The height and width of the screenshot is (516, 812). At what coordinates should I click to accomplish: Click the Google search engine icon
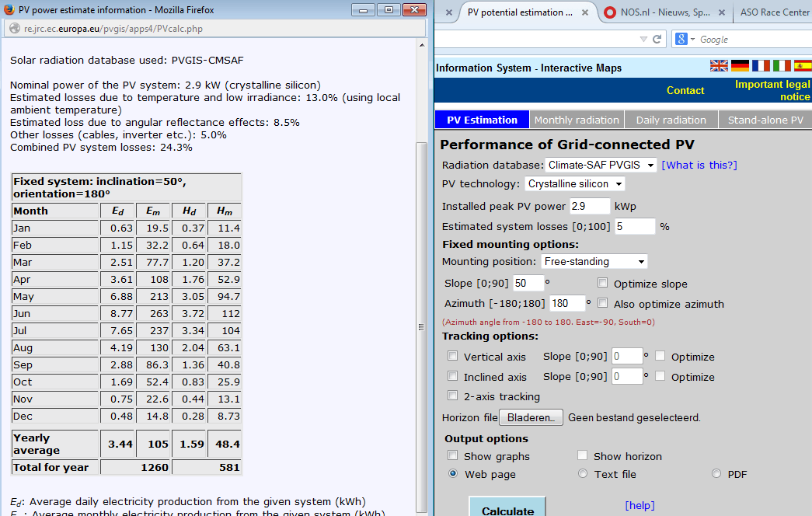[x=681, y=39]
